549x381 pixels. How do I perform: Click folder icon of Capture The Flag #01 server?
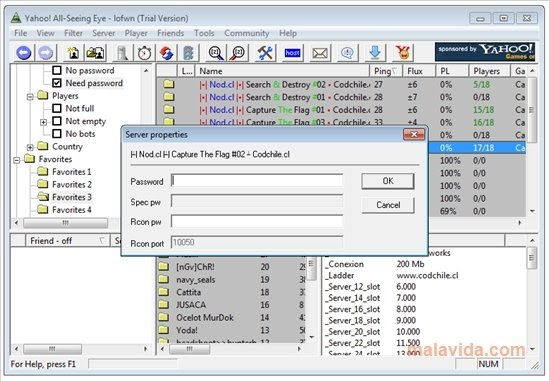[x=169, y=110]
